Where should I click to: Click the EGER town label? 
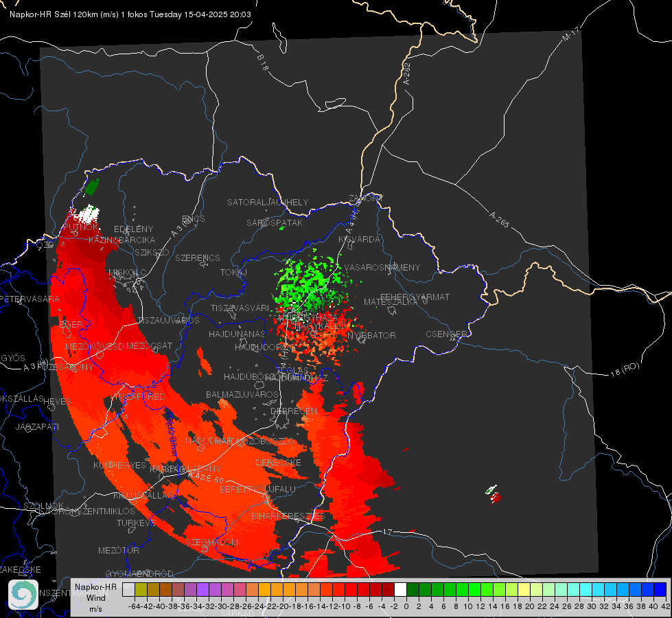(x=71, y=324)
